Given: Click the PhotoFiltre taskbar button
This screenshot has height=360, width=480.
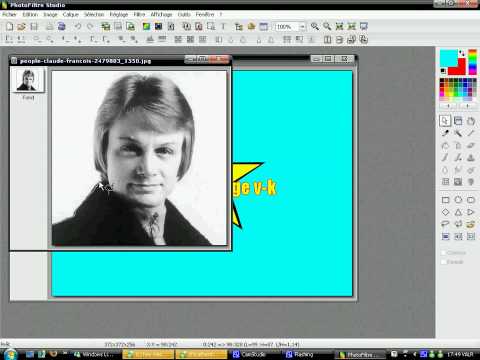Looking at the screenshot, I should coord(359,354).
